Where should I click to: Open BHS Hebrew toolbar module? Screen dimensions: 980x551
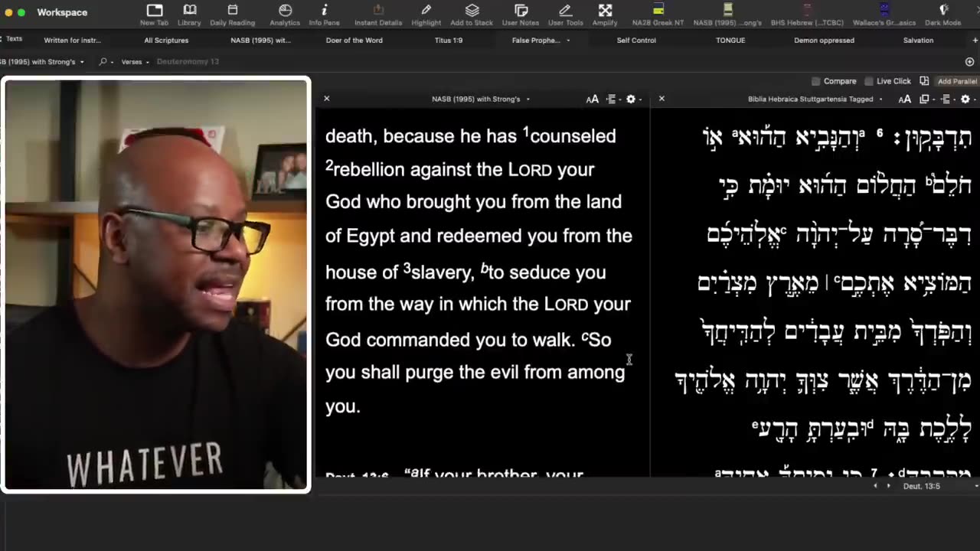click(806, 14)
